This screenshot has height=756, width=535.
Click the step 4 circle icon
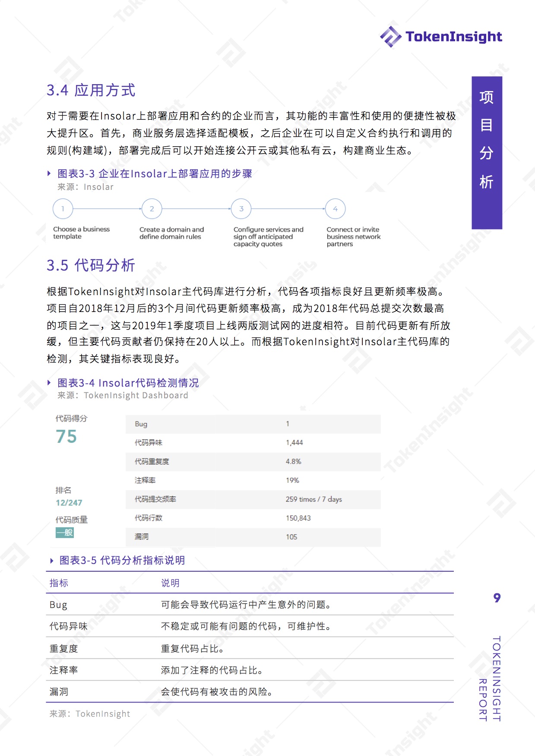tap(336, 209)
